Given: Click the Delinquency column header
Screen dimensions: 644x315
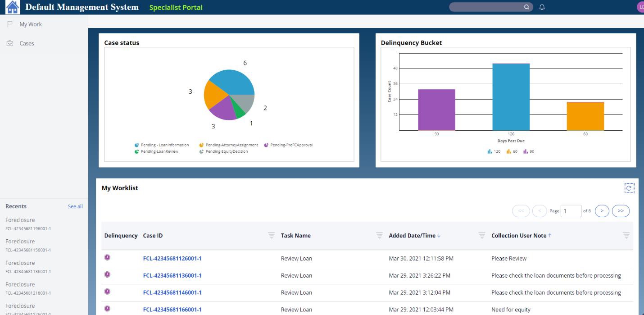Looking at the screenshot, I should click(x=121, y=235).
